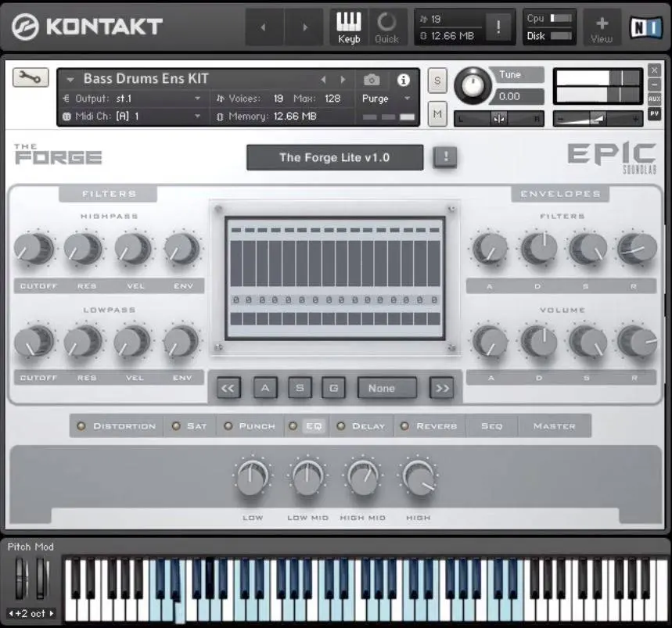Open the Sat effect tab
The width and height of the screenshot is (672, 628).
coord(196,426)
